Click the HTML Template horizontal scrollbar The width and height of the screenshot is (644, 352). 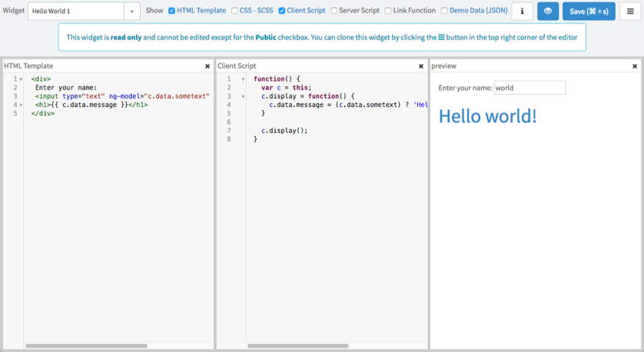point(86,346)
